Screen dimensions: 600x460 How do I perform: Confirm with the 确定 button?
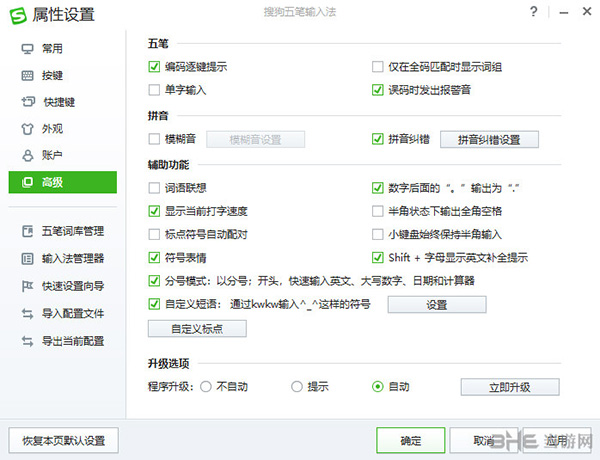[411, 440]
